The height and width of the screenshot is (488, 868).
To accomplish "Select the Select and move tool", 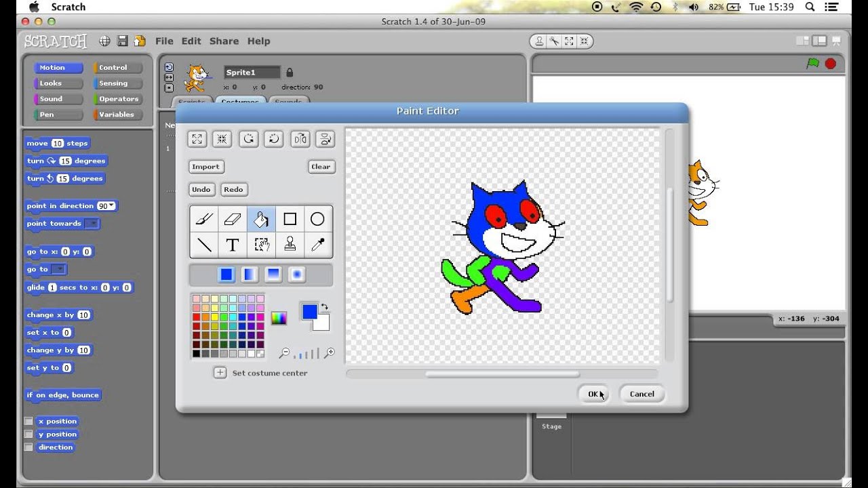I will [x=261, y=245].
